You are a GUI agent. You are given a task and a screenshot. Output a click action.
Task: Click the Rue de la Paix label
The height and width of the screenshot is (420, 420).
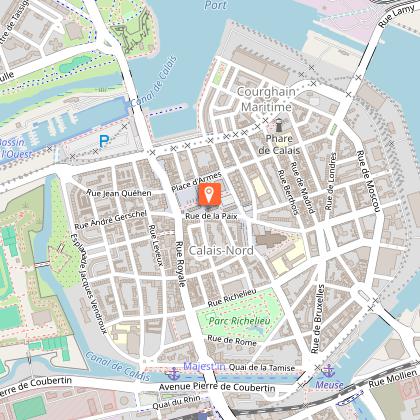click(211, 216)
